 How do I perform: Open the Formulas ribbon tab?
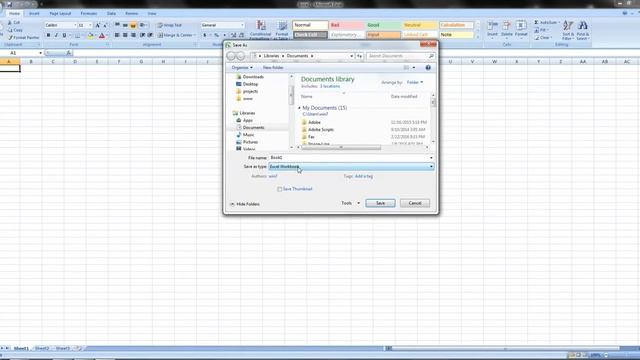click(89, 13)
